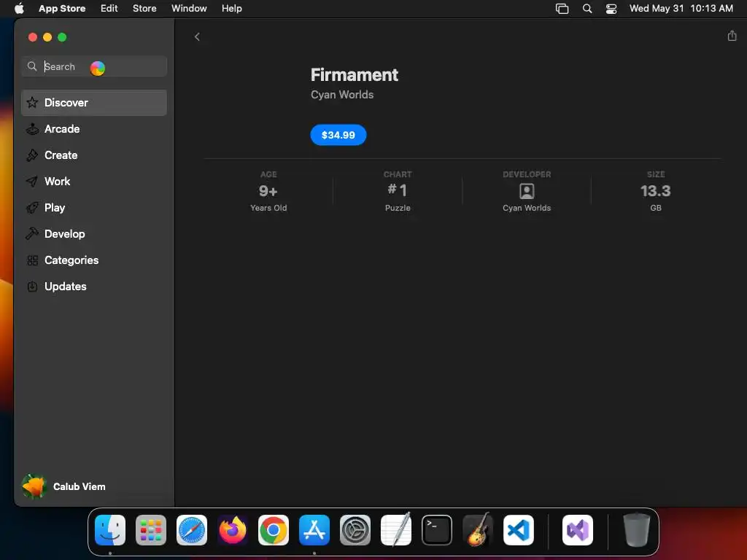Click the Play rocket icon
The image size is (747, 560).
tap(32, 208)
